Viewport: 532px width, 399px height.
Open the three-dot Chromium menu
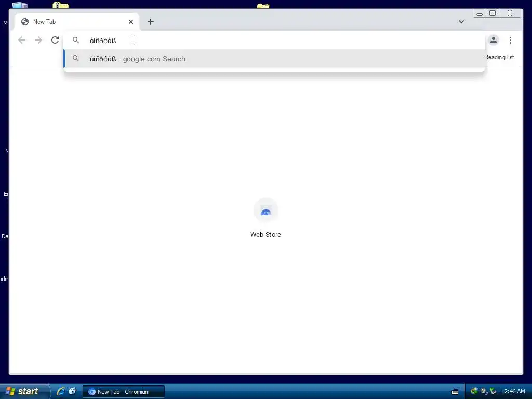pyautogui.click(x=510, y=40)
